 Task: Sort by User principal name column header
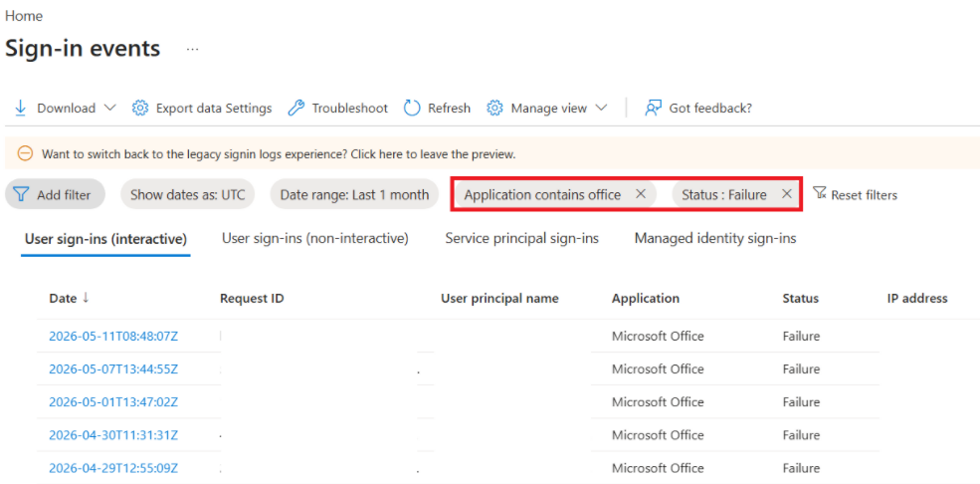499,299
